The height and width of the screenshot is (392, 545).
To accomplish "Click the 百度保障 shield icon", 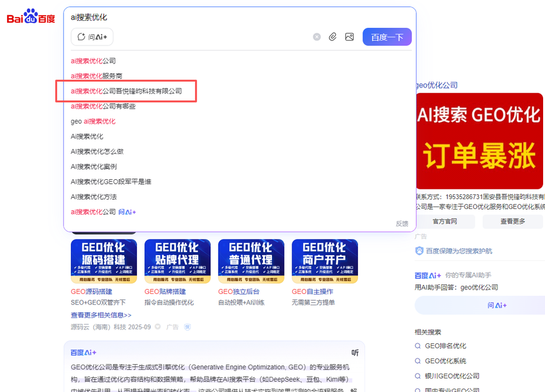I will pos(419,251).
